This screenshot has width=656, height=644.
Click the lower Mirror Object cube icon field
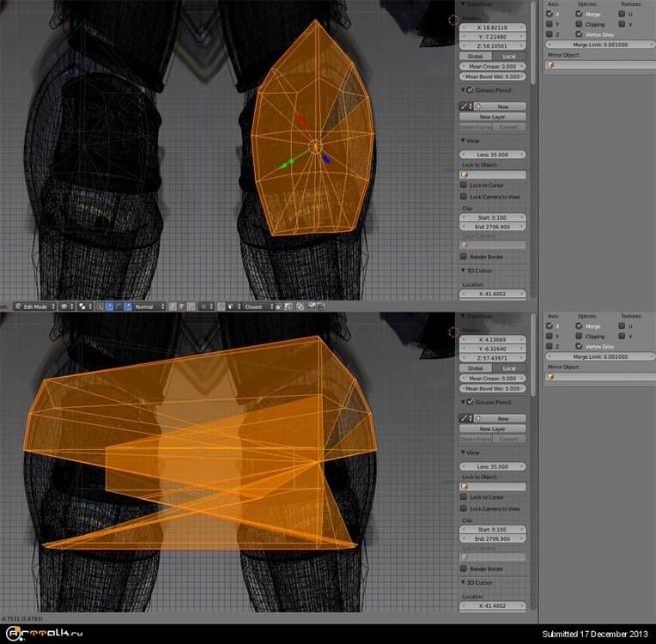(x=600, y=377)
